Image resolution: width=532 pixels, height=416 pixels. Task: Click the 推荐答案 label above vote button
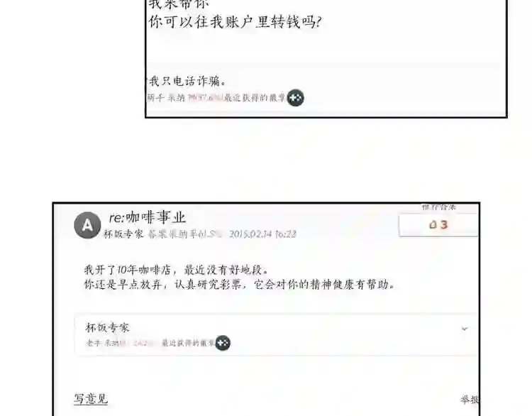[x=438, y=207]
